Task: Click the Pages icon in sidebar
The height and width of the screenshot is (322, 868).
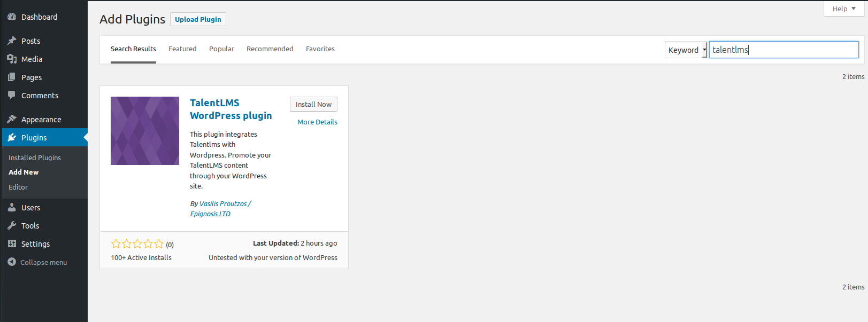Action: coord(12,77)
